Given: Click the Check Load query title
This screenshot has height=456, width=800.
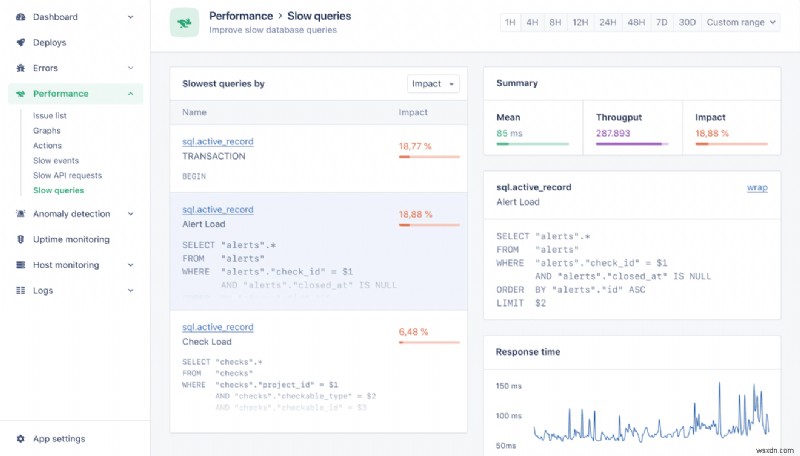Looking at the screenshot, I should pyautogui.click(x=207, y=342).
